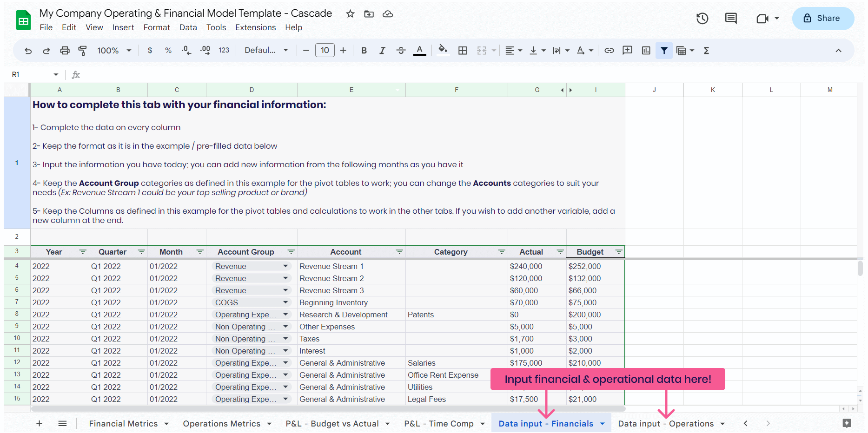Star this spreadsheet
The height and width of the screenshot is (433, 868).
[x=350, y=14]
